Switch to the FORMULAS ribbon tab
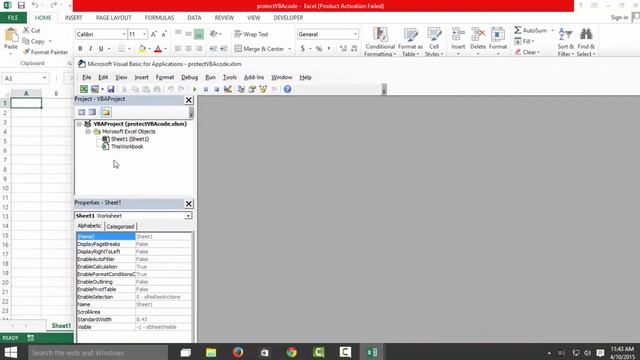The image size is (640, 360). pos(159,18)
